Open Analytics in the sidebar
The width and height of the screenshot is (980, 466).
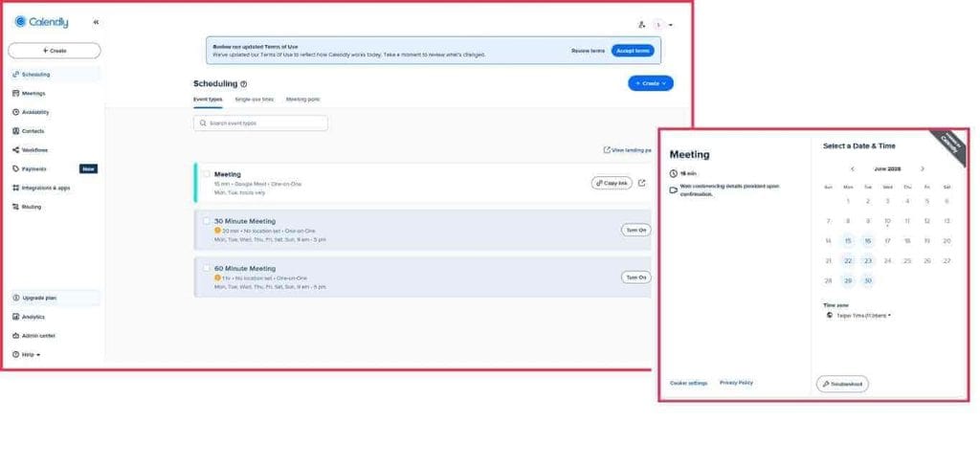pos(55,317)
